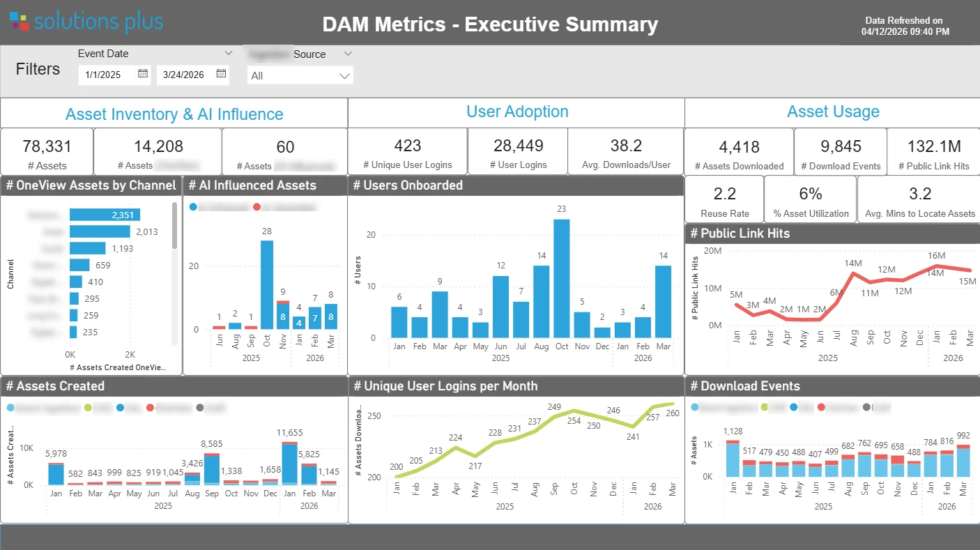Click the 1,193 bar in OneView channel chart

[x=88, y=248]
